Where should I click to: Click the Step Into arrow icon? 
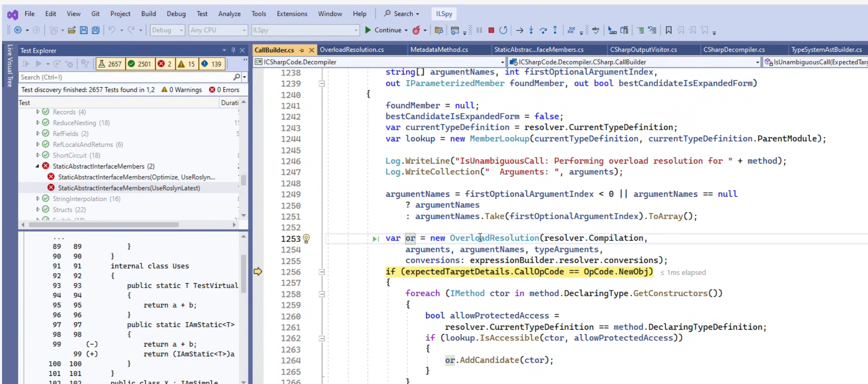(531, 30)
